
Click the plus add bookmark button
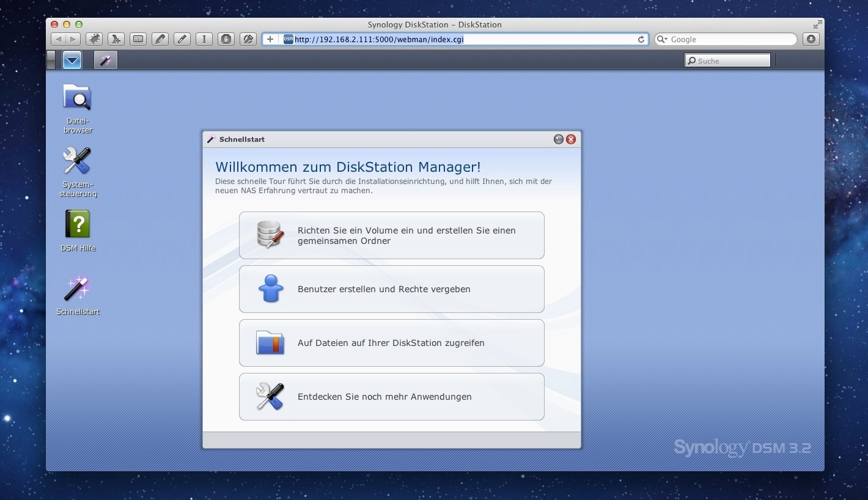click(270, 39)
